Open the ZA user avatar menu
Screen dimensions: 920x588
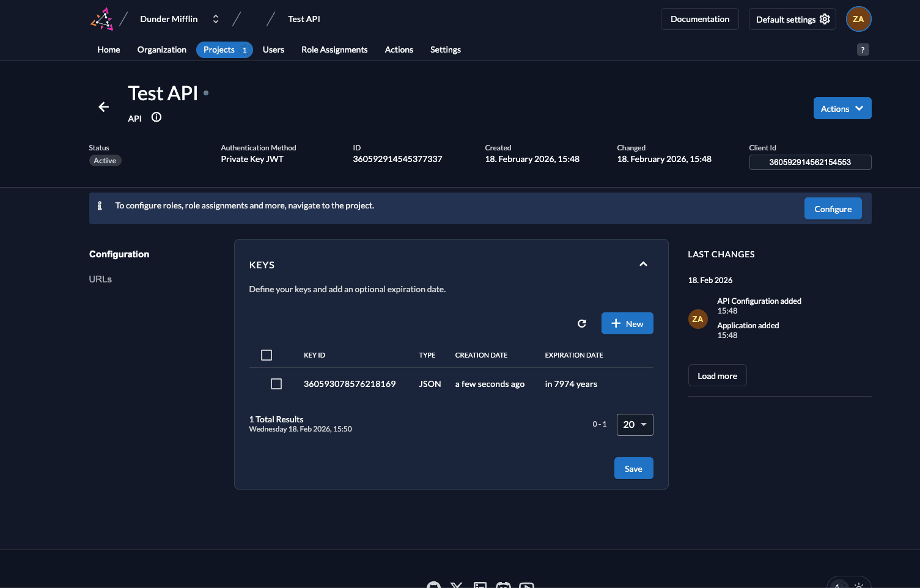tap(858, 19)
